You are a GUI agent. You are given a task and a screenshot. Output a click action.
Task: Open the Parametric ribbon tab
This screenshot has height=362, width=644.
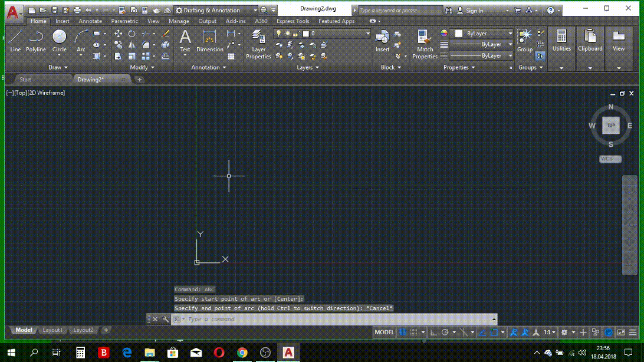(x=124, y=21)
